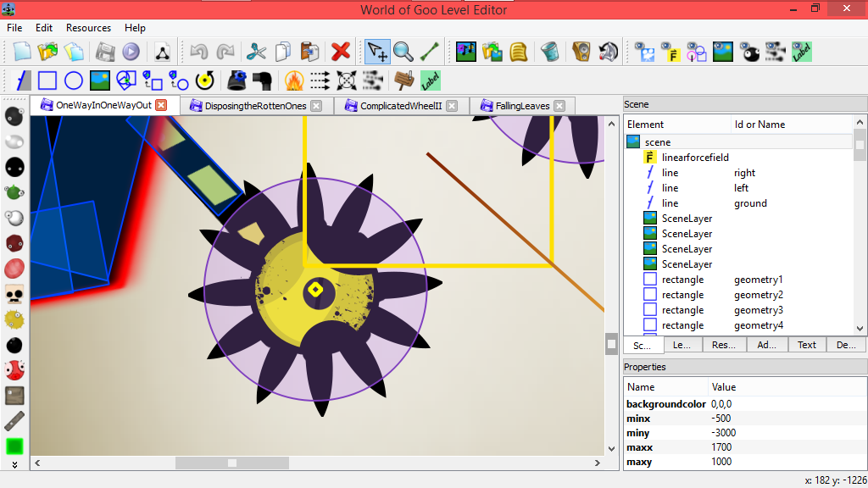The height and width of the screenshot is (488, 868).
Task: Open the File menu
Action: (x=14, y=28)
